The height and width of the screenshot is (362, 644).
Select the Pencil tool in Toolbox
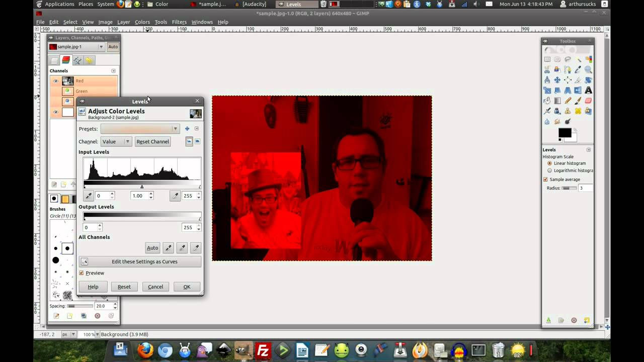(568, 101)
